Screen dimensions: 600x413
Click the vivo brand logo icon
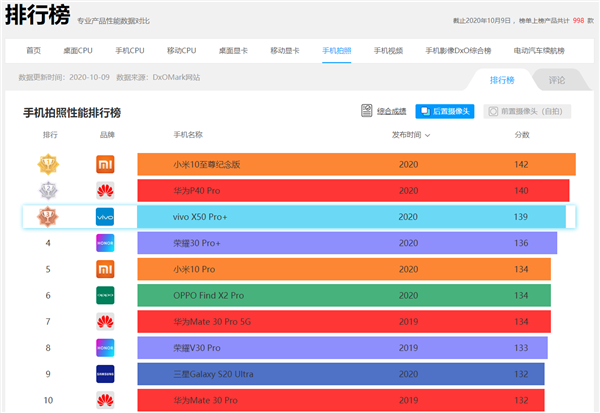coord(105,216)
